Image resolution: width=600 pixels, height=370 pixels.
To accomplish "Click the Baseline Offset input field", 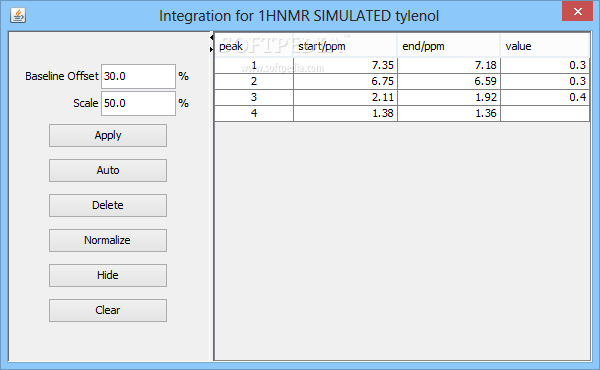I will (139, 76).
